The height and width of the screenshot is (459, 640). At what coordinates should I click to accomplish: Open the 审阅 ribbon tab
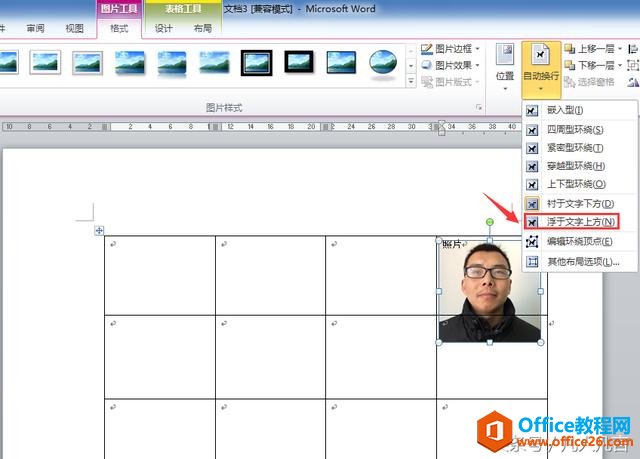coord(36,29)
